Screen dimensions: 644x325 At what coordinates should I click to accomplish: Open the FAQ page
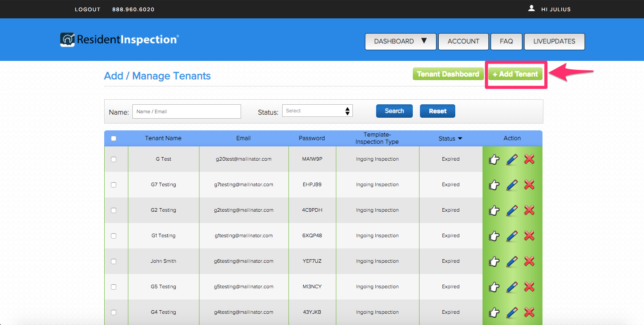(x=506, y=41)
